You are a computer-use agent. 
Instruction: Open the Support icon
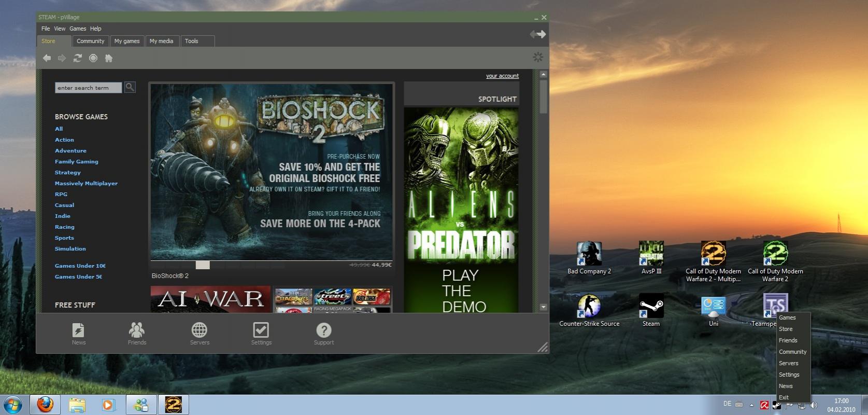click(324, 334)
